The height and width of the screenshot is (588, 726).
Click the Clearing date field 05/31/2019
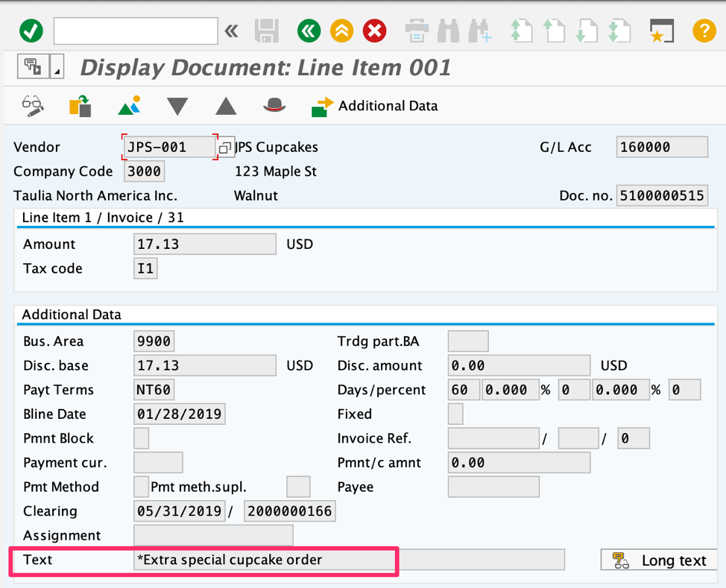[180, 511]
